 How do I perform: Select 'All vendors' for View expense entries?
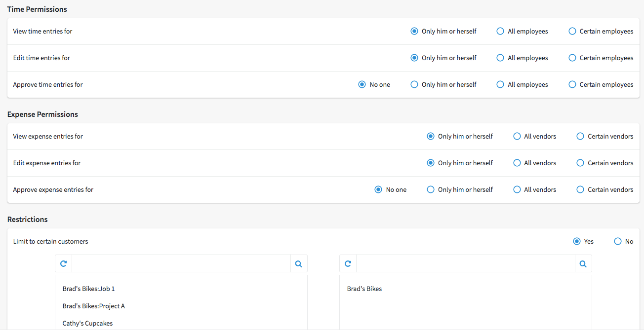pyautogui.click(x=517, y=136)
